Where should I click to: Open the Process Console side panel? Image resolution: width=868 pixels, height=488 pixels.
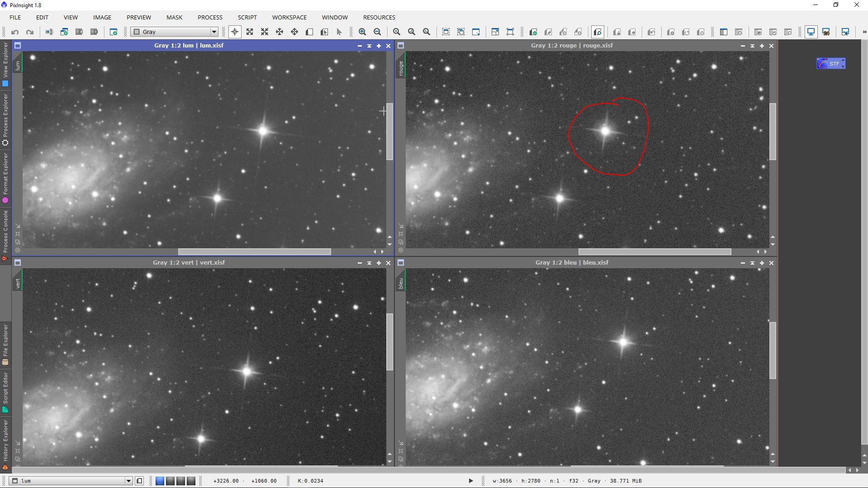pyautogui.click(x=5, y=236)
